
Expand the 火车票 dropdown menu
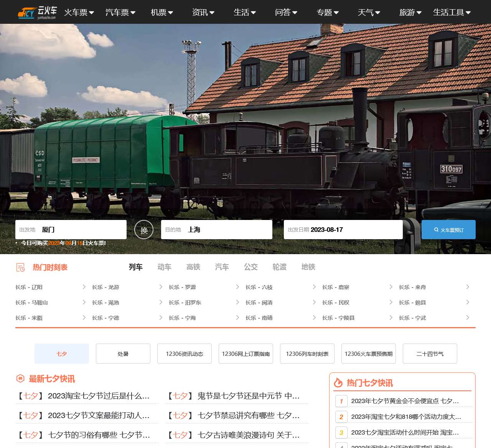coord(79,12)
